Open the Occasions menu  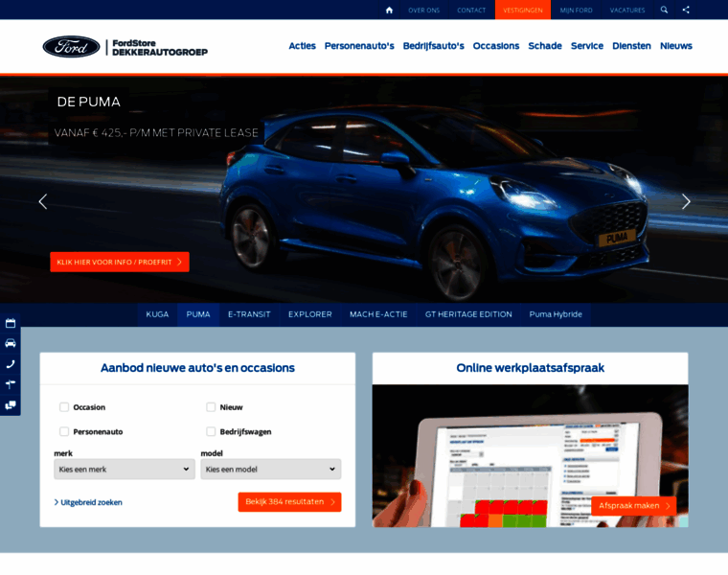[496, 46]
